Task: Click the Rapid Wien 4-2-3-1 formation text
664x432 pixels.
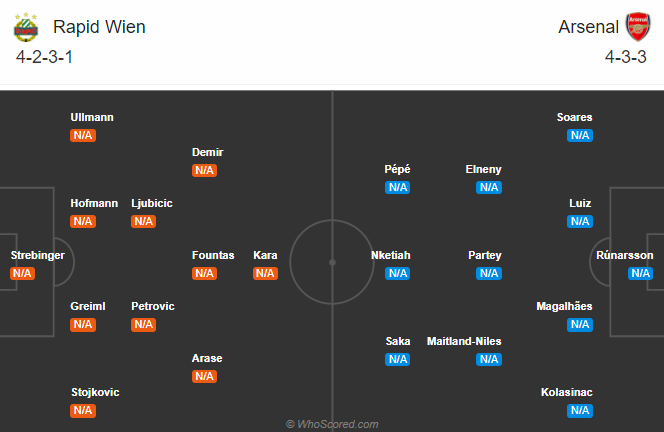Action: (44, 57)
